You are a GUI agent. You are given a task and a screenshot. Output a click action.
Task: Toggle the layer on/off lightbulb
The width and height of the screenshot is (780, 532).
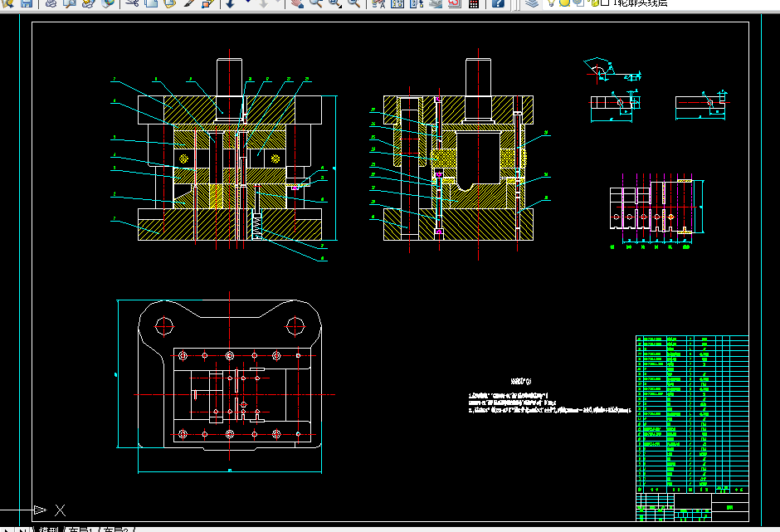551,3
